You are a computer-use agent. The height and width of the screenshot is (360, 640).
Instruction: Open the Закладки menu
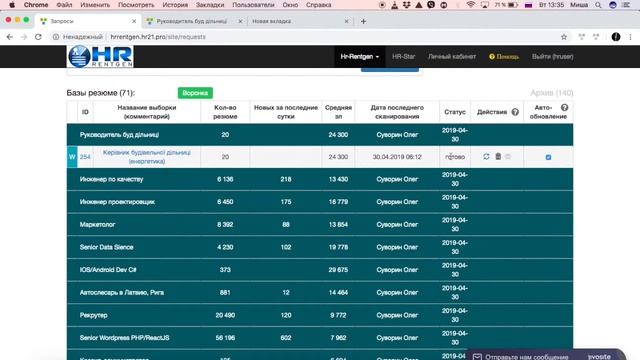(x=210, y=5)
